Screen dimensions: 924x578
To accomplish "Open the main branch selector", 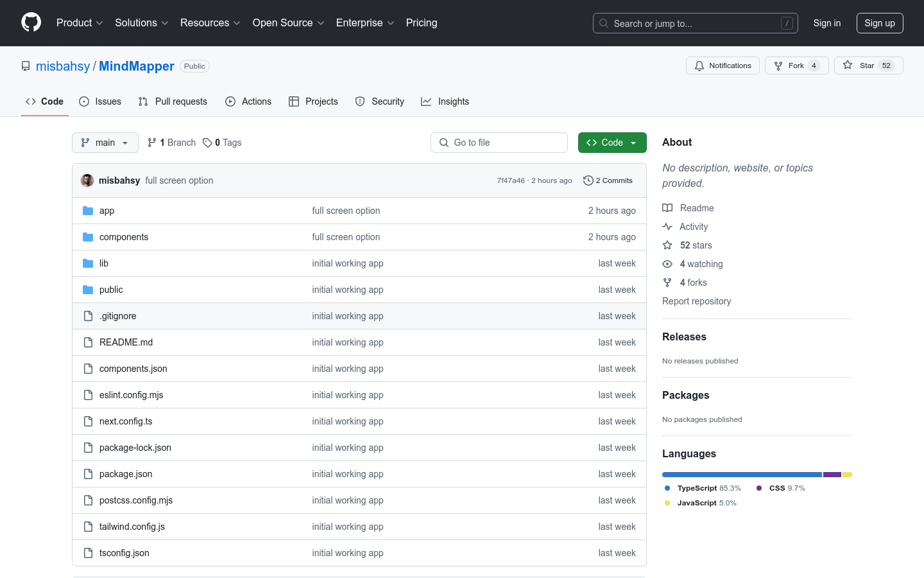I will click(x=105, y=142).
